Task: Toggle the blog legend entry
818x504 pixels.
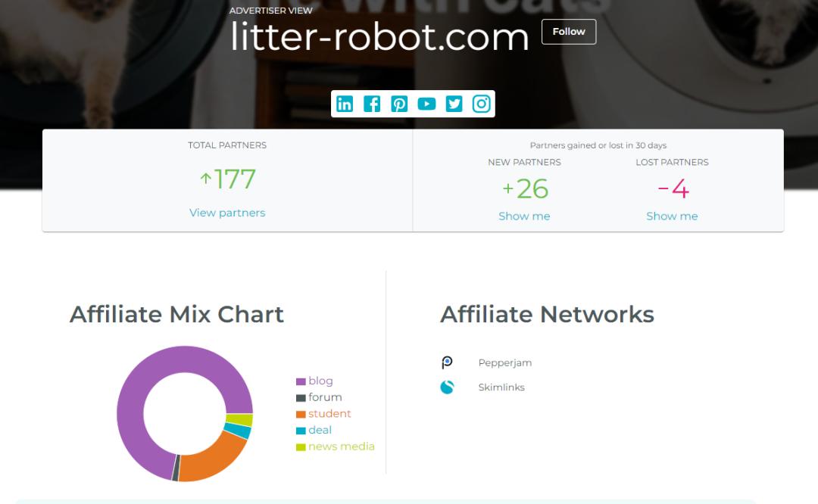Action: pyautogui.click(x=314, y=381)
